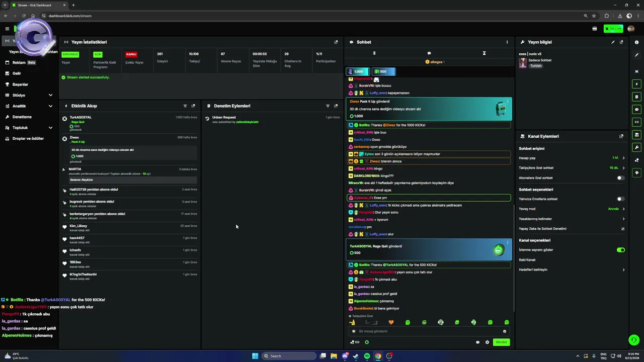This screenshot has height=362, width=644.
Task: Open Yavaş mod setting chevron
Action: [623, 209]
